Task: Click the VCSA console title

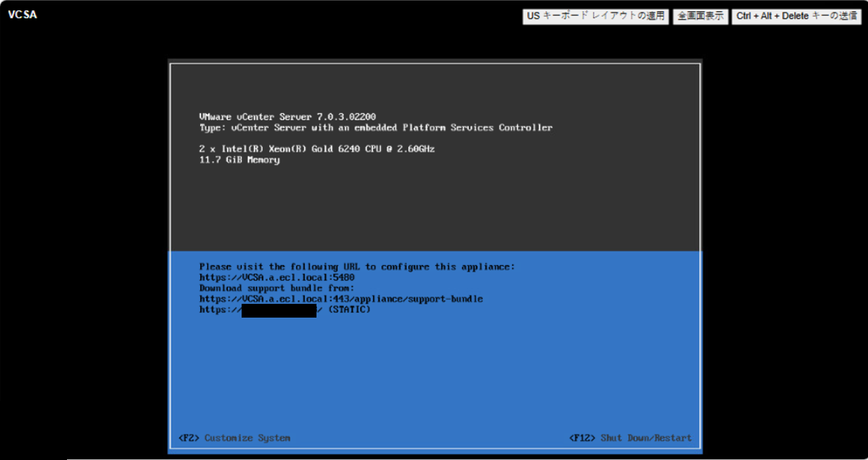Action: [22, 15]
